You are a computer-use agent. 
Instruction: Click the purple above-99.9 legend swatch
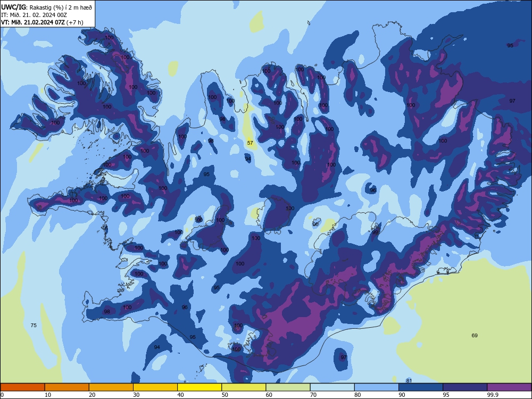point(509,387)
